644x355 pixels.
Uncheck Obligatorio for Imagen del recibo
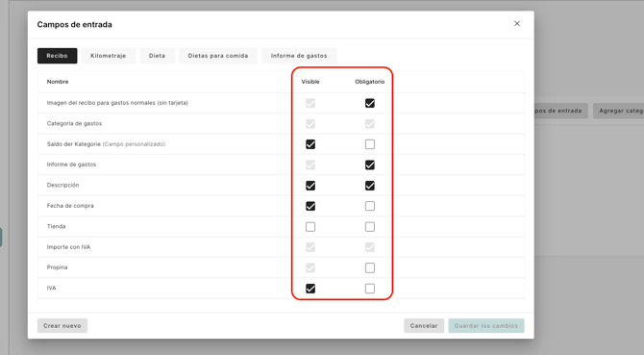370,103
